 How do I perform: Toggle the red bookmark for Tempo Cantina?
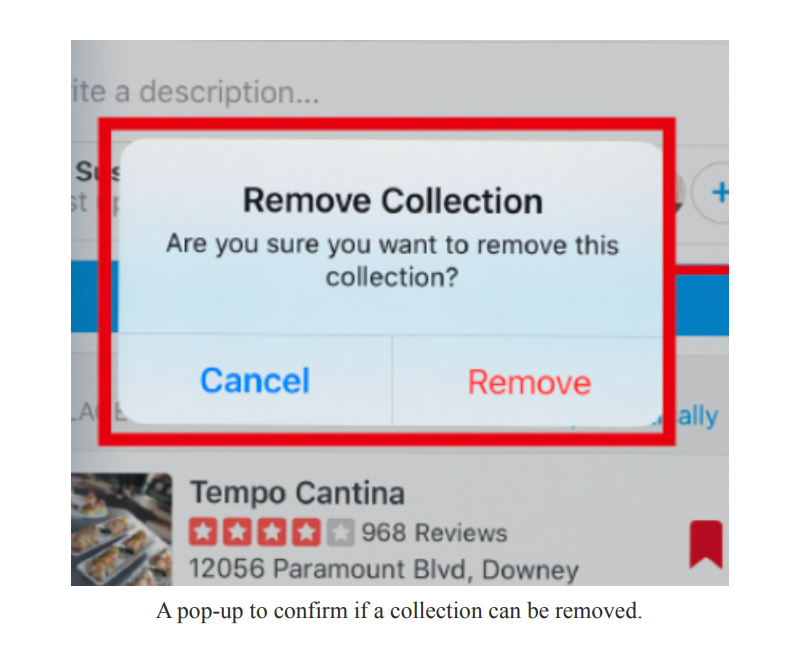point(706,544)
